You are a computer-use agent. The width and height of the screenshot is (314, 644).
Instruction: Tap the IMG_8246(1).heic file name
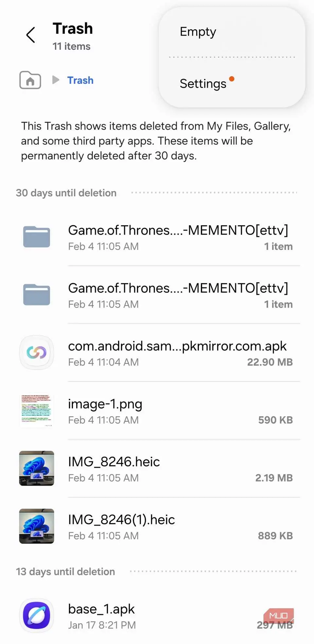point(121,520)
